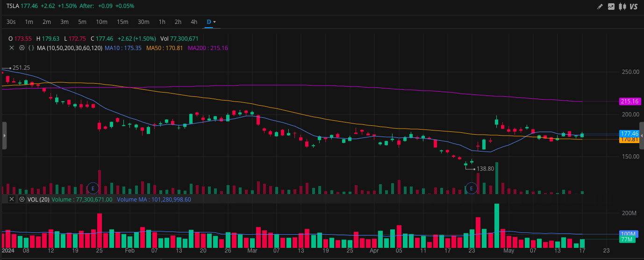Screen dimensions: 644x260
Task: Open MA indicator settings hexagon icon
Action: 21,48
